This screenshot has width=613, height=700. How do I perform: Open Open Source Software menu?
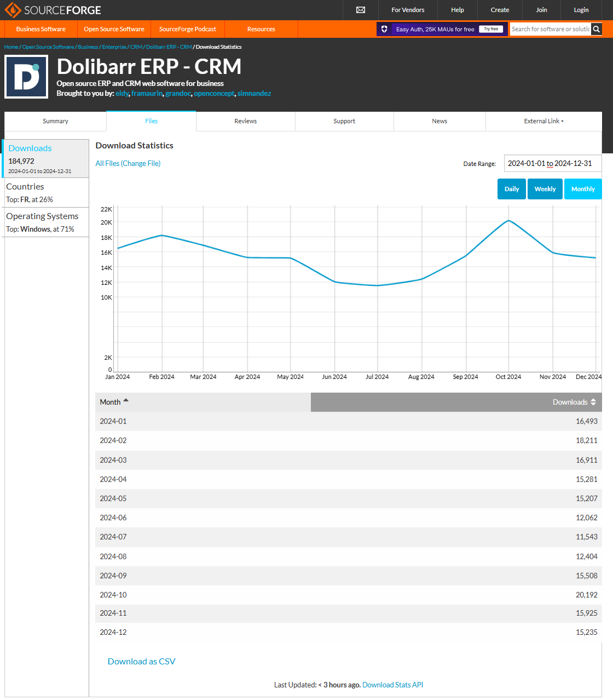114,29
